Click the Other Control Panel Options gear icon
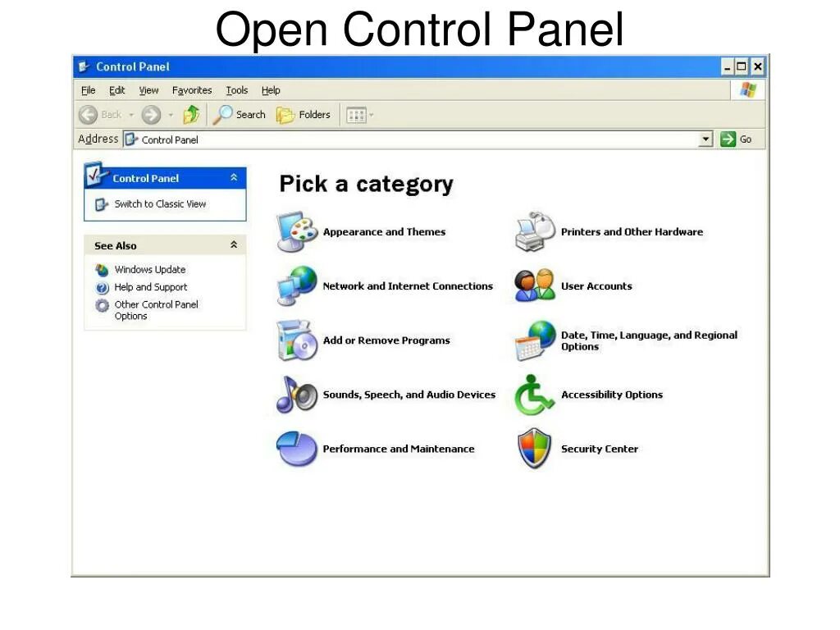 [x=103, y=305]
